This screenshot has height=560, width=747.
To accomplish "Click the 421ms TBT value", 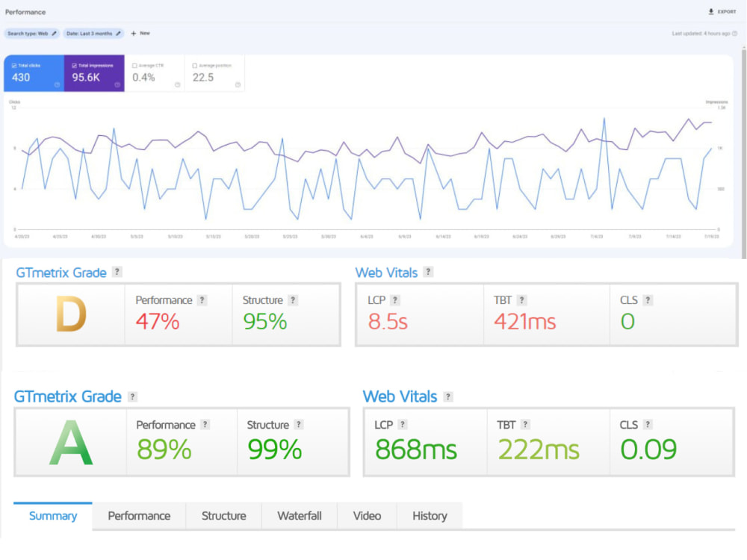I will click(x=525, y=321).
